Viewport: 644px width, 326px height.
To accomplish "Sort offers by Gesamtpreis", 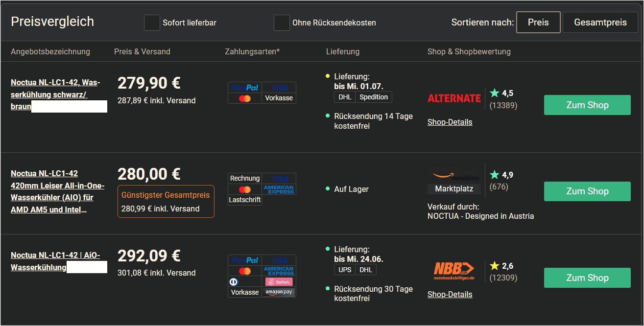I will 600,23.
